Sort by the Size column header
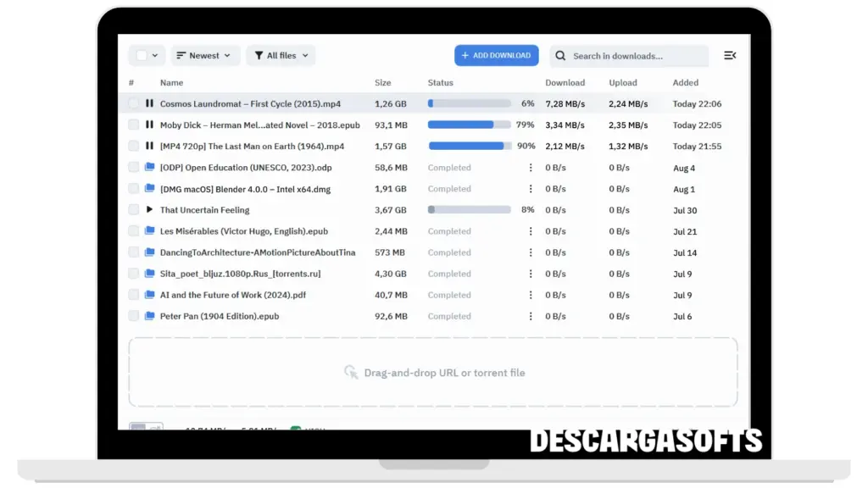 coord(383,83)
